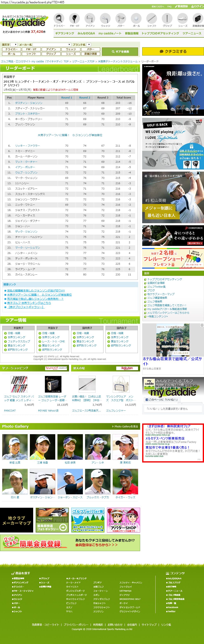
Task: Open the 距離測定器 rangefinder icon
Action: (x=198, y=20)
